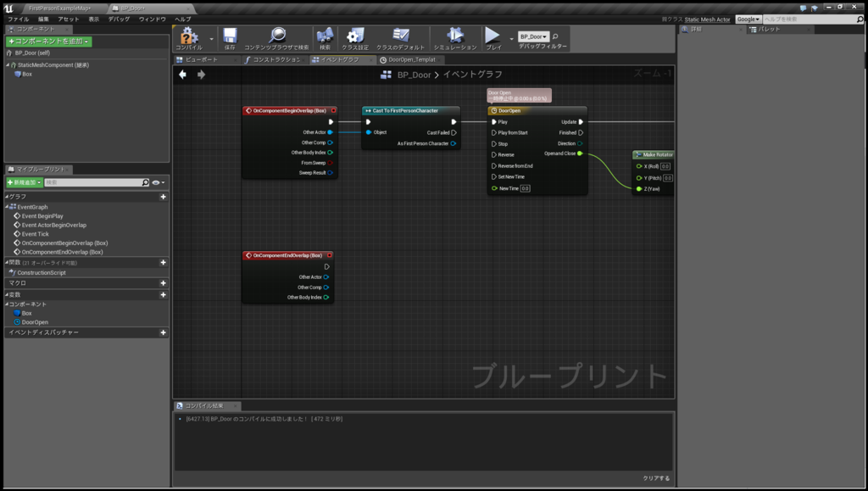
Task: Open the Compile options dropdown arrow
Action: coord(211,39)
